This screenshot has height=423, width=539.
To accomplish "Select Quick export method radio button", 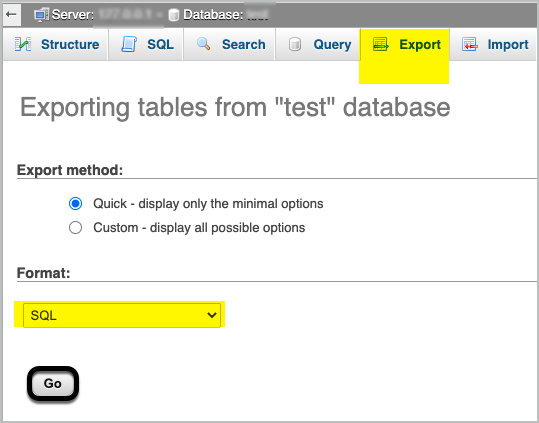I will (75, 203).
